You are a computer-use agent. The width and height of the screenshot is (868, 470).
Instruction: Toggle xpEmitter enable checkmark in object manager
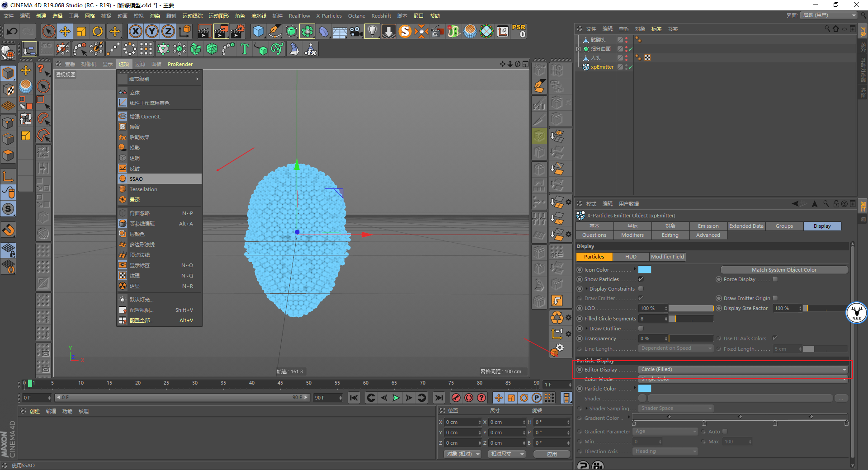(x=630, y=67)
